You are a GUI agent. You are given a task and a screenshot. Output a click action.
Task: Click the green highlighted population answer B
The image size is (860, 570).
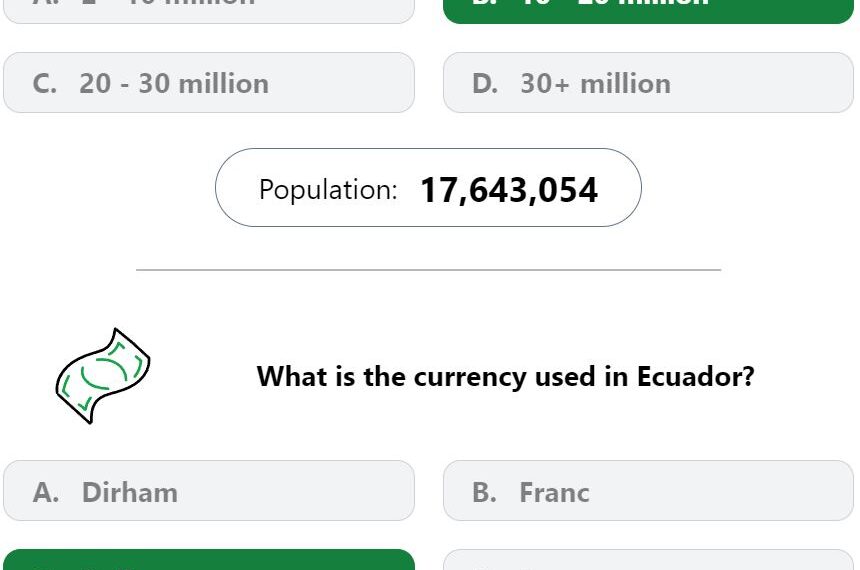[648, 11]
